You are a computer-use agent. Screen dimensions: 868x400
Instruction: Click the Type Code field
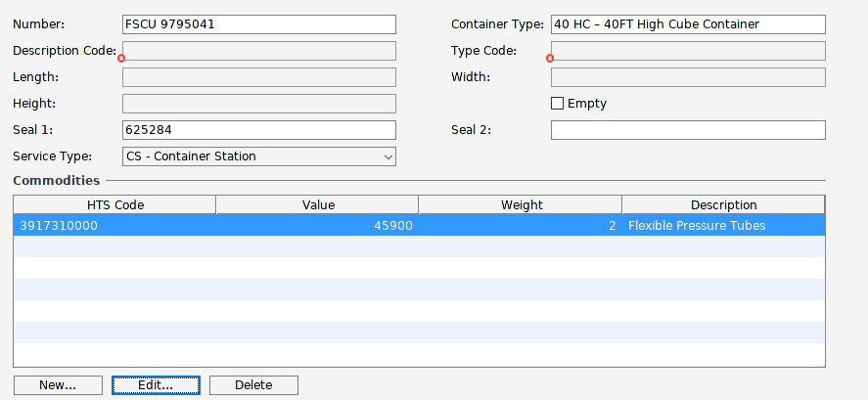687,51
